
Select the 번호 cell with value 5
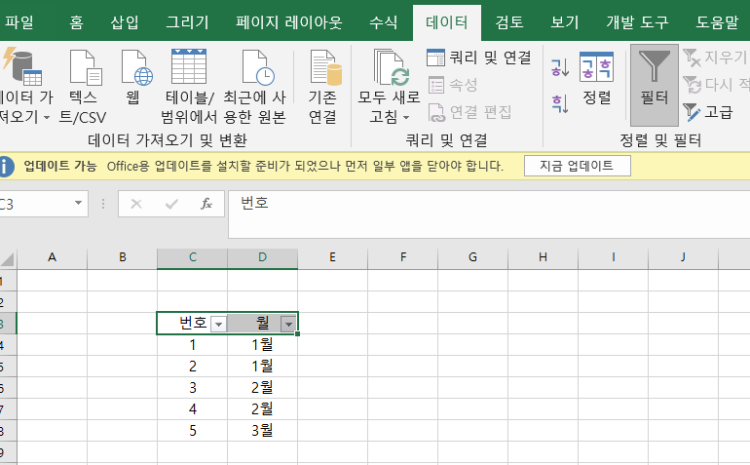192,431
